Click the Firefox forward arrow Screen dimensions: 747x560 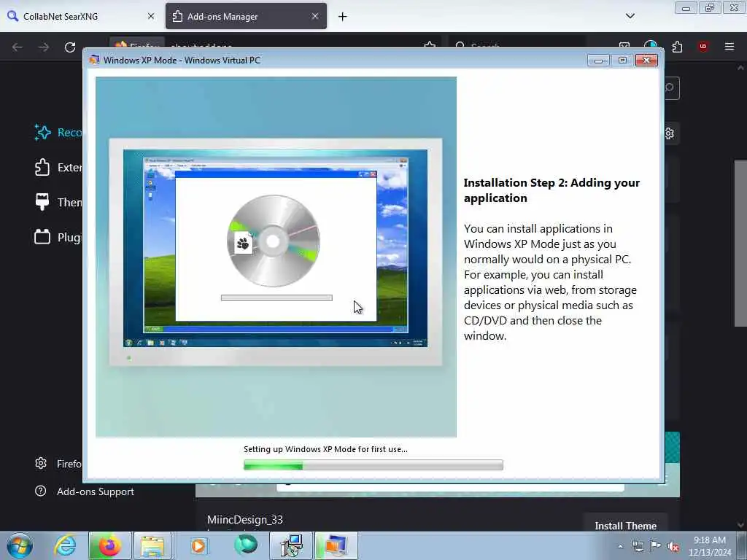(43, 47)
